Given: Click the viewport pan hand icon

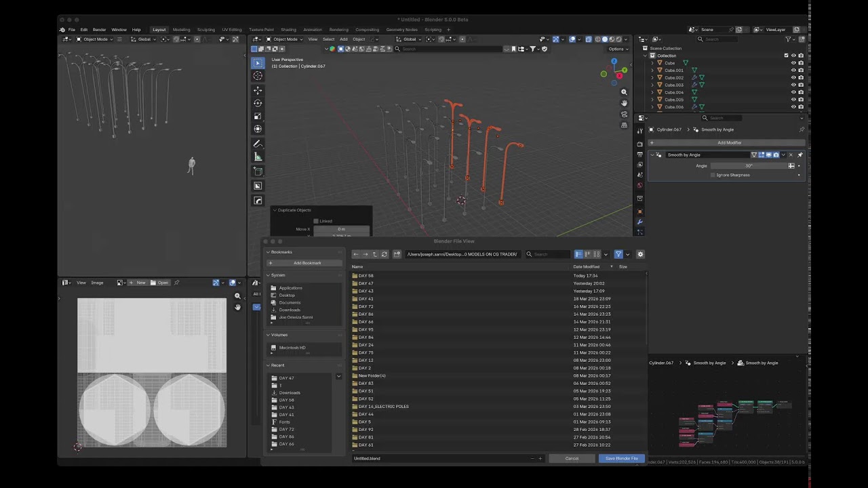Looking at the screenshot, I should [x=625, y=103].
